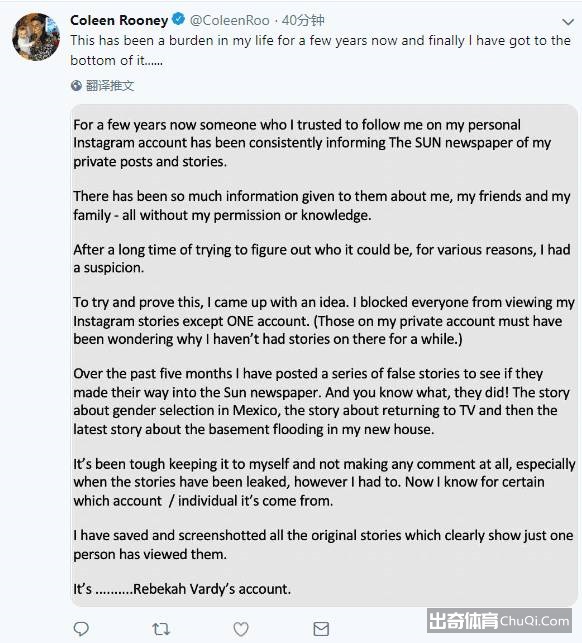Share via the envelope message icon
Screen dimensions: 582x643
coord(321,629)
